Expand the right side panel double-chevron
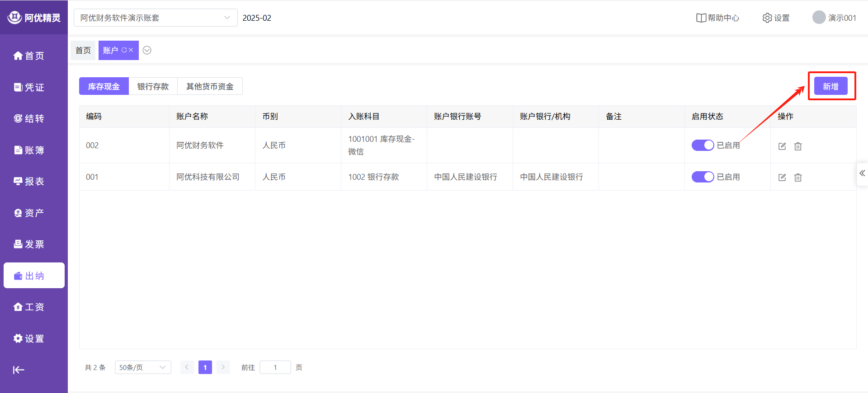The image size is (868, 393). coord(862,173)
